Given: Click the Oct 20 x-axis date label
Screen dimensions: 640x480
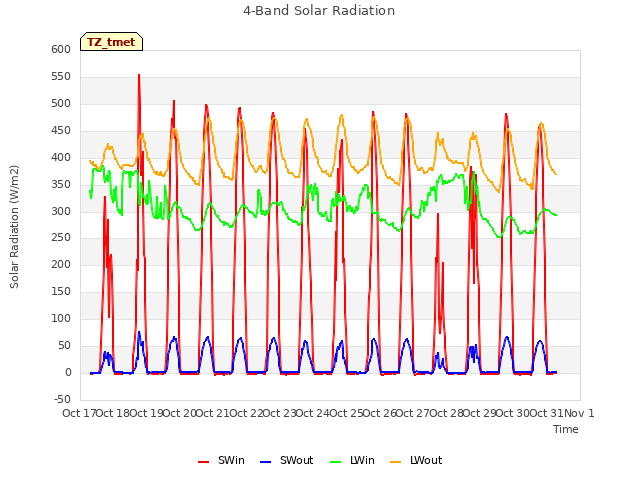Looking at the screenshot, I should (x=180, y=413).
